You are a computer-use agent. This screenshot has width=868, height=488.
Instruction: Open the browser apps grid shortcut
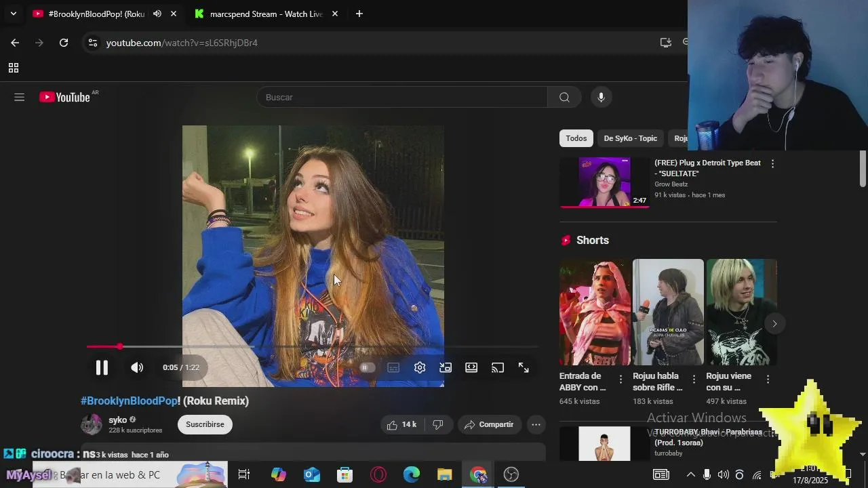click(13, 68)
